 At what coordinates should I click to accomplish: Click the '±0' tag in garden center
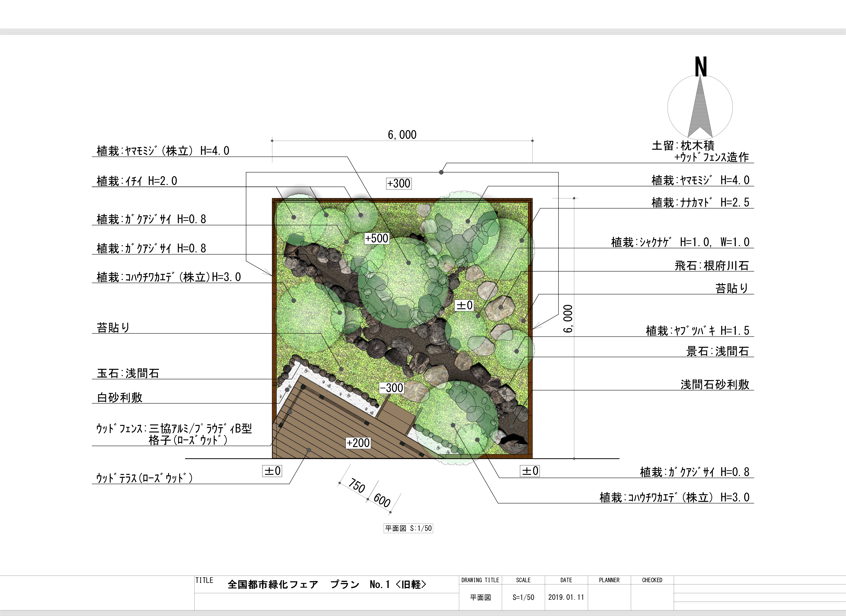point(464,305)
